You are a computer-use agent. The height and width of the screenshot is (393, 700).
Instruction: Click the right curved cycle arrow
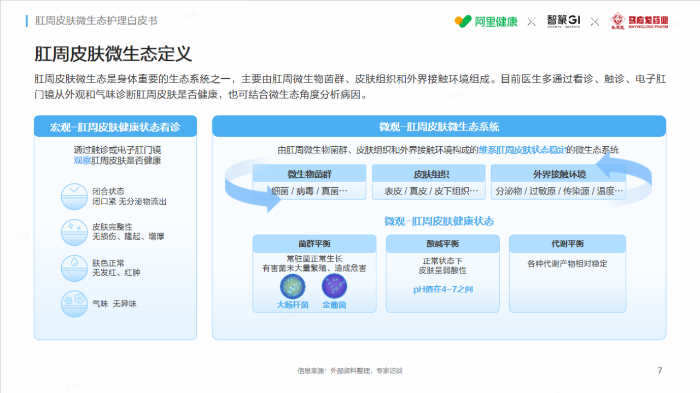pyautogui.click(x=626, y=176)
